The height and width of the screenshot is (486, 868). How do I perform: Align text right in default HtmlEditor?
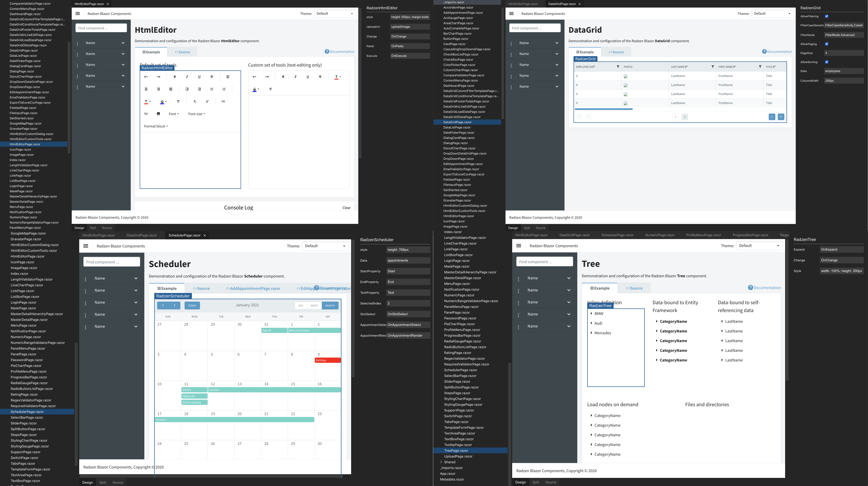[x=158, y=89]
